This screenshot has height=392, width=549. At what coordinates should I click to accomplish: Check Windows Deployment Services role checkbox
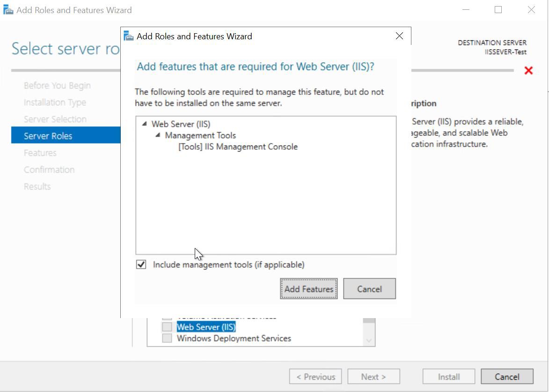tap(167, 338)
